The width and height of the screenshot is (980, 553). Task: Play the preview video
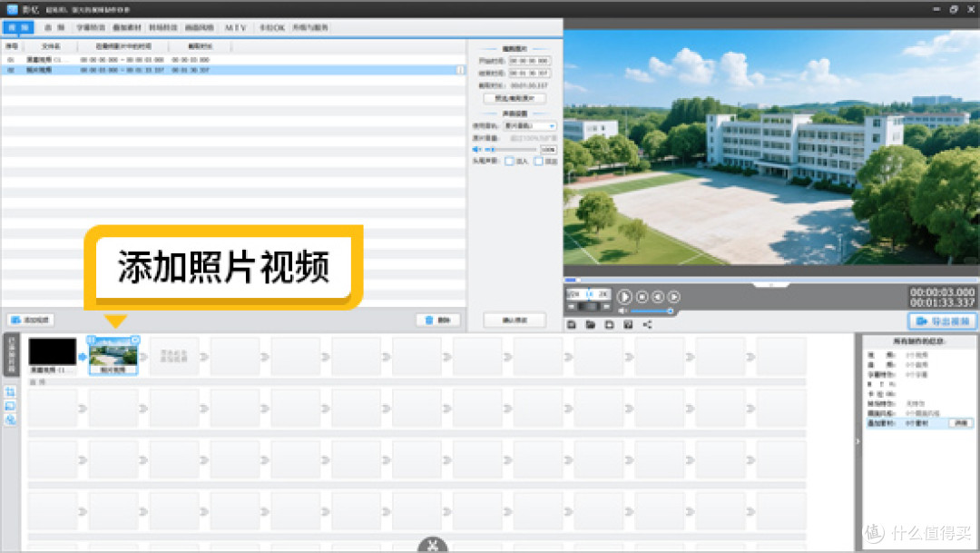pyautogui.click(x=623, y=297)
